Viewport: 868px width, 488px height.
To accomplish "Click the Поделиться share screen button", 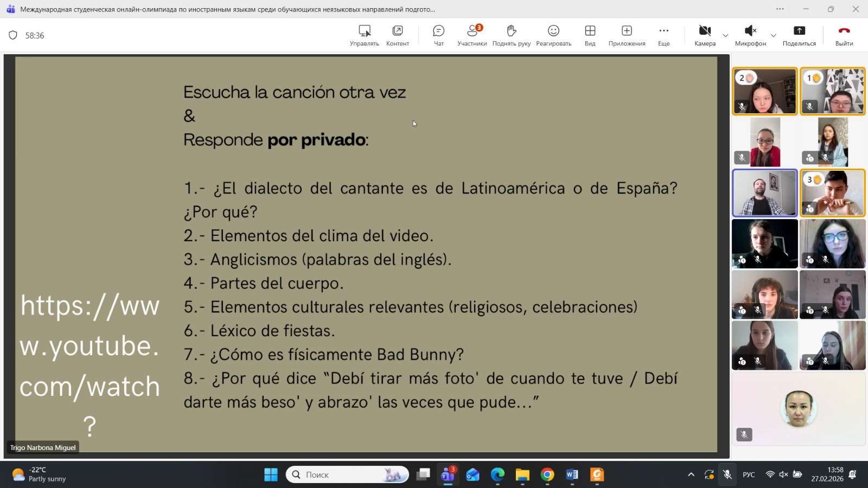I will 799,35.
